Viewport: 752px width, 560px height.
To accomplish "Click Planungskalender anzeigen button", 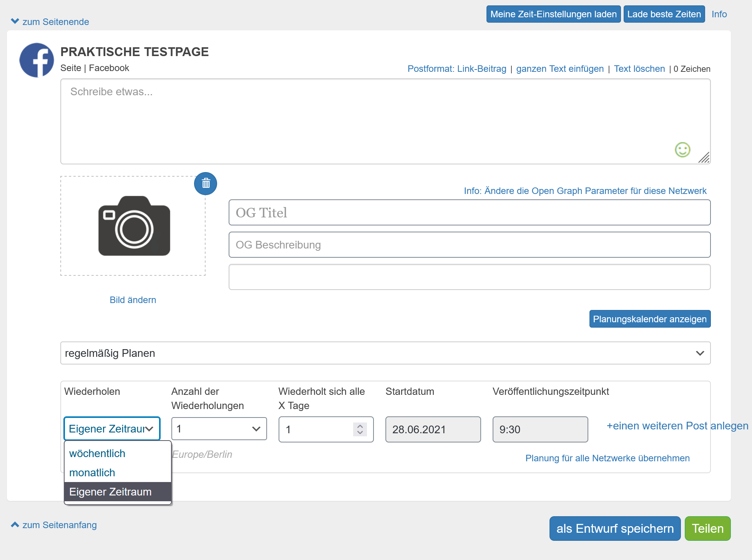I will click(x=649, y=319).
